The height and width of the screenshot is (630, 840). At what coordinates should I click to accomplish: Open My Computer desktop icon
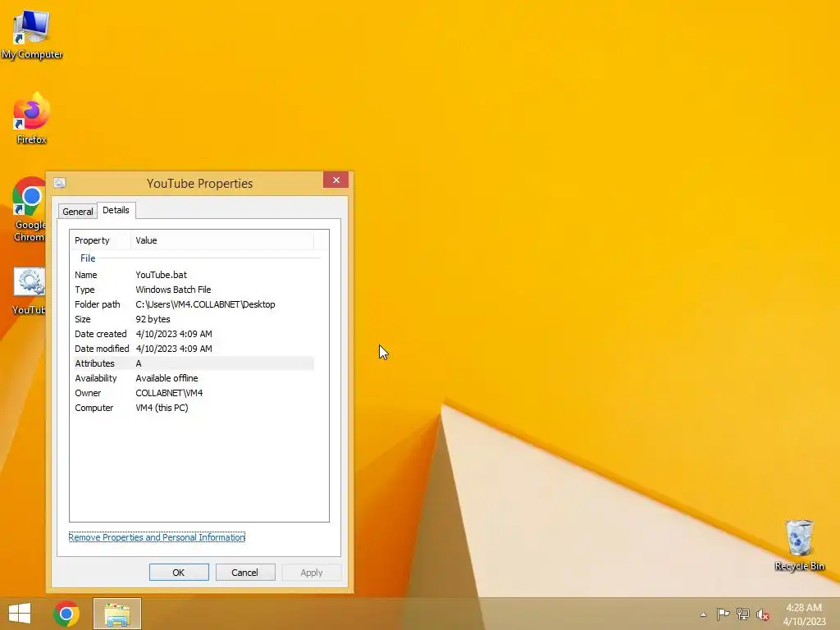pyautogui.click(x=32, y=35)
